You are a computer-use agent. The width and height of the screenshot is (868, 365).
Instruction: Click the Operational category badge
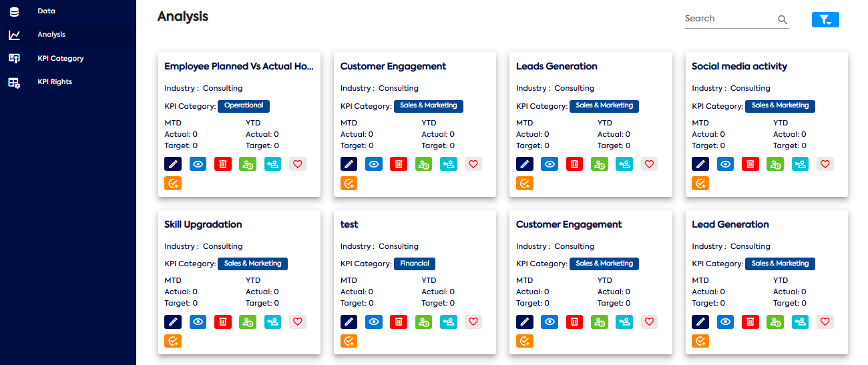pos(244,105)
